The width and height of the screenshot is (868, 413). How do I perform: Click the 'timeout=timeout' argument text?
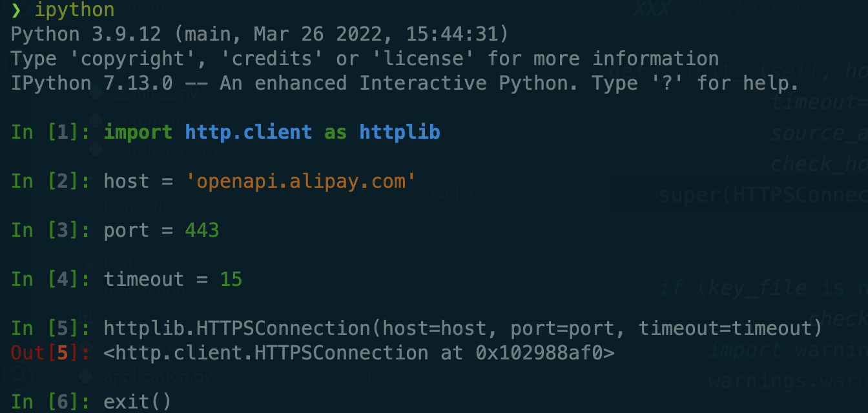pos(725,328)
